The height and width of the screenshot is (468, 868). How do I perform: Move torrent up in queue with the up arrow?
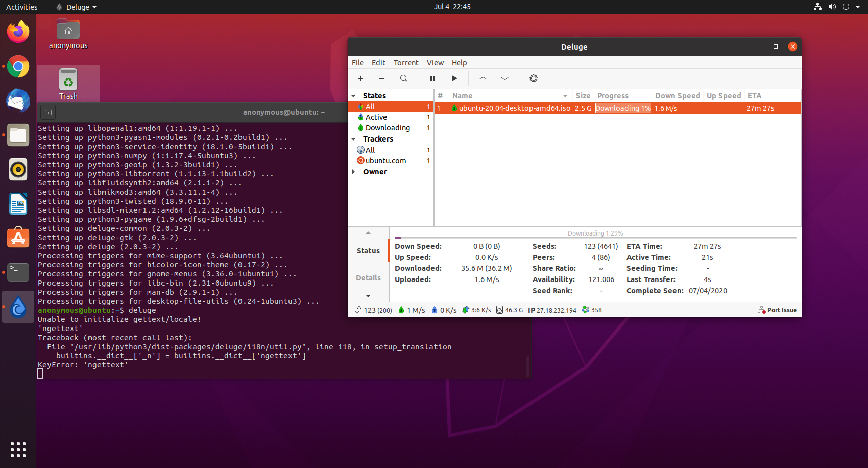483,78
